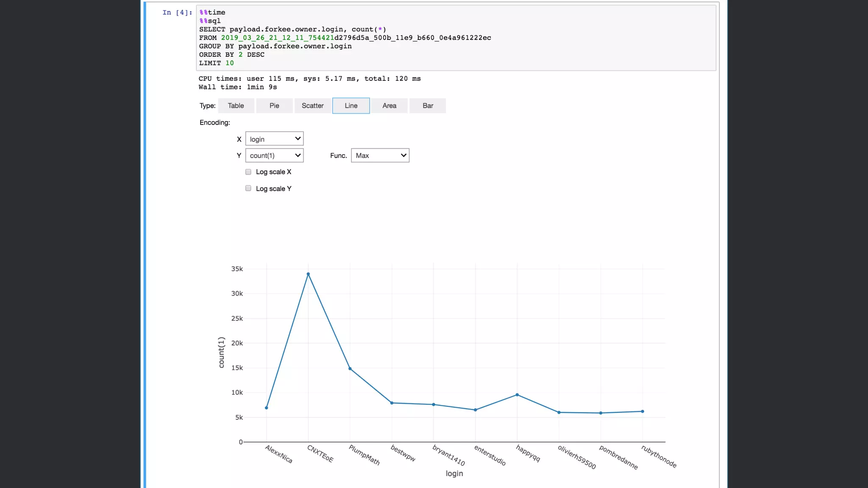Select the Line chart type
The width and height of the screenshot is (868, 488).
(351, 105)
